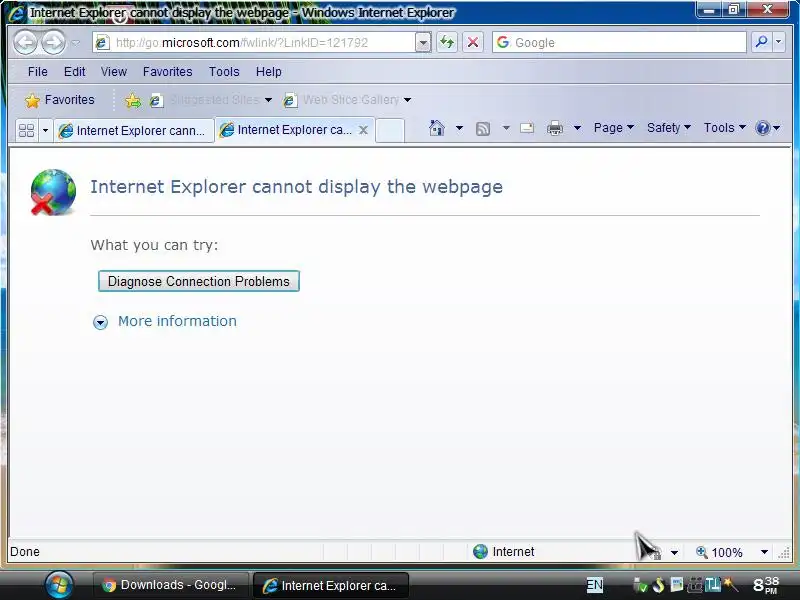Click the More information link text
The width and height of the screenshot is (800, 600).
[x=177, y=321]
